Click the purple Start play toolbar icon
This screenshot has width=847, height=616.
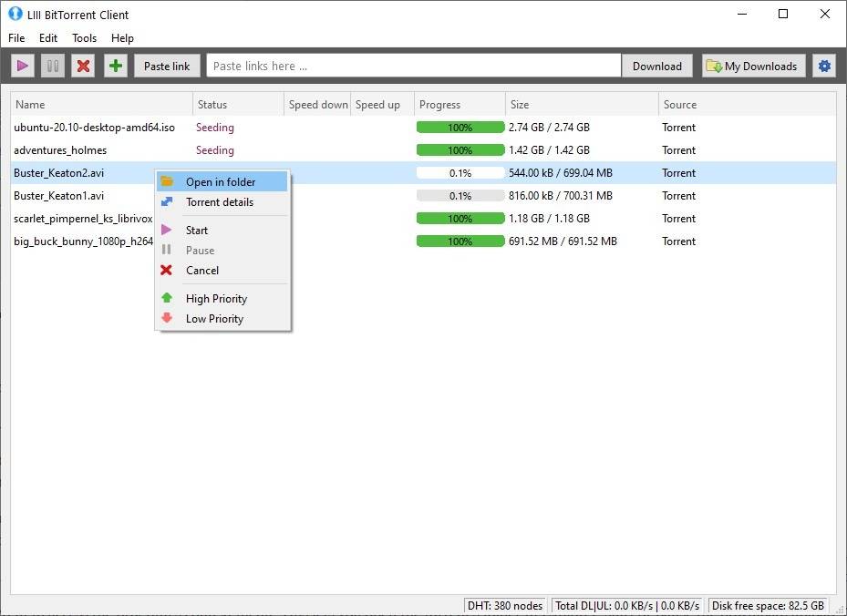coord(23,66)
